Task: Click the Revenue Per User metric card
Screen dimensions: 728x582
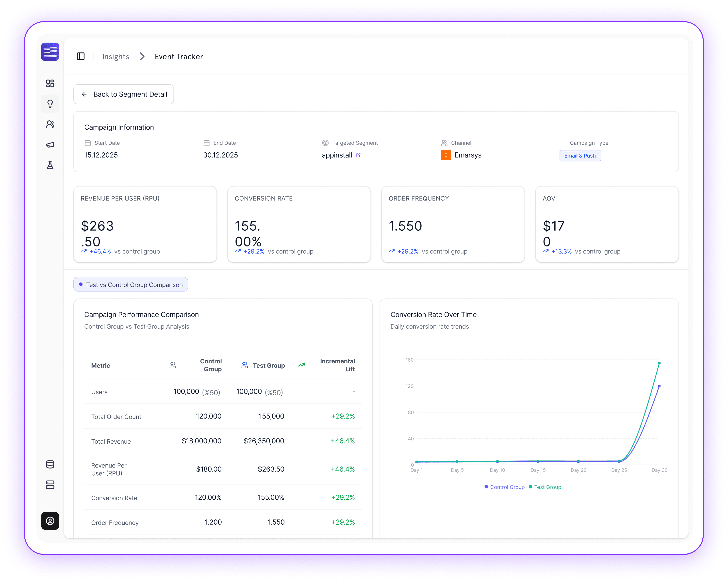Action: tap(145, 224)
